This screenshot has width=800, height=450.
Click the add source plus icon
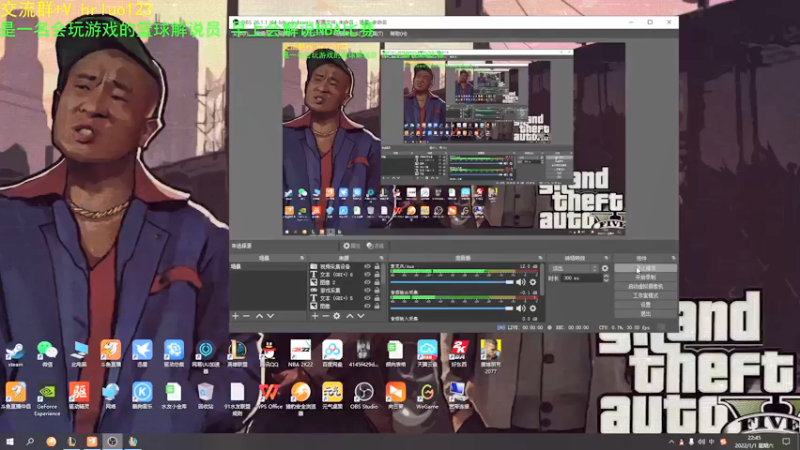pos(315,316)
